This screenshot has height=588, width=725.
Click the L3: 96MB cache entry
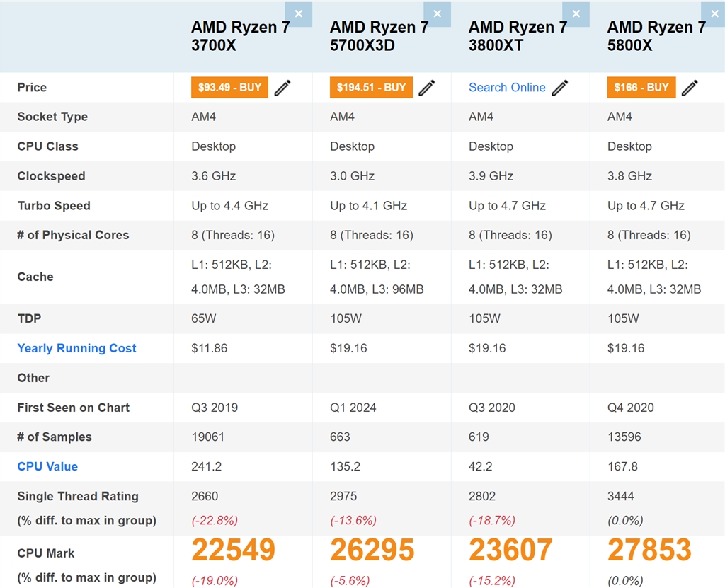coord(398,289)
